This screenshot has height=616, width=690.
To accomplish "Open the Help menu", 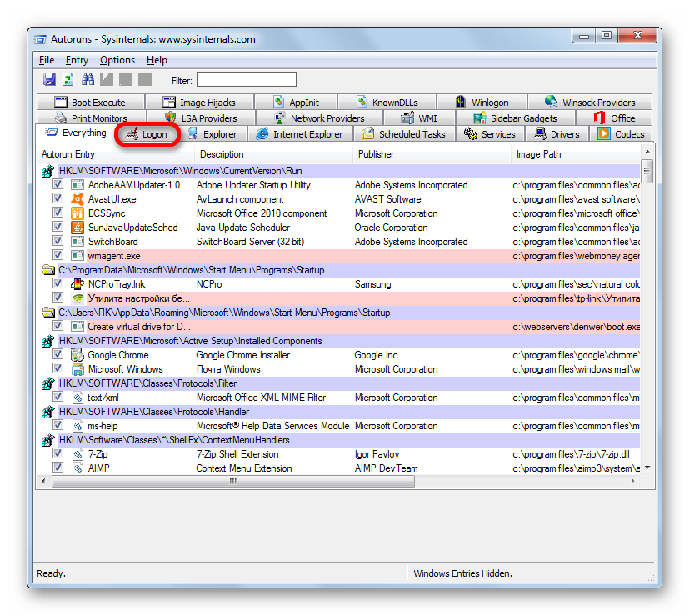I will [157, 60].
